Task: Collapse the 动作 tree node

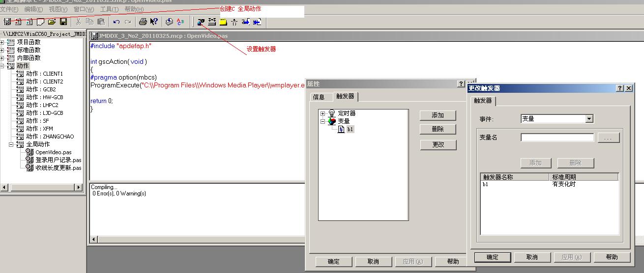Action: click(x=2, y=66)
